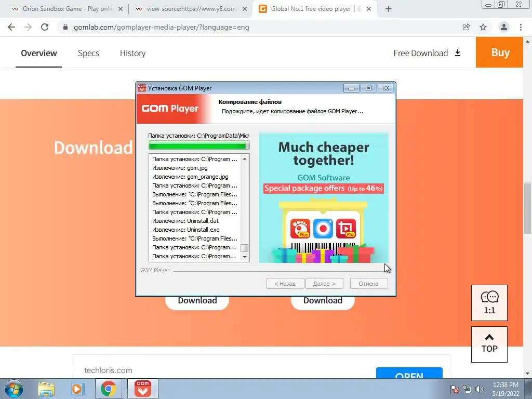Click the Action Center flag tray icon
532x399 pixels.
click(x=454, y=389)
